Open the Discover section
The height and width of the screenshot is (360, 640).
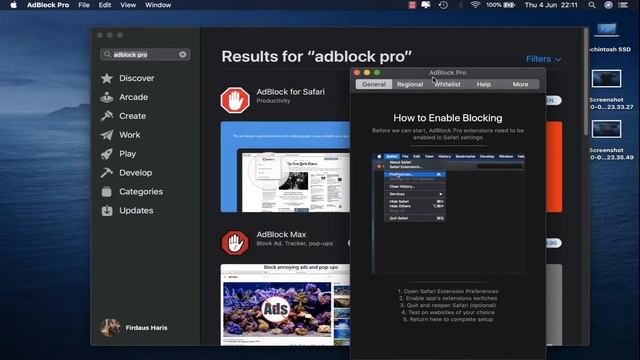pos(127,78)
